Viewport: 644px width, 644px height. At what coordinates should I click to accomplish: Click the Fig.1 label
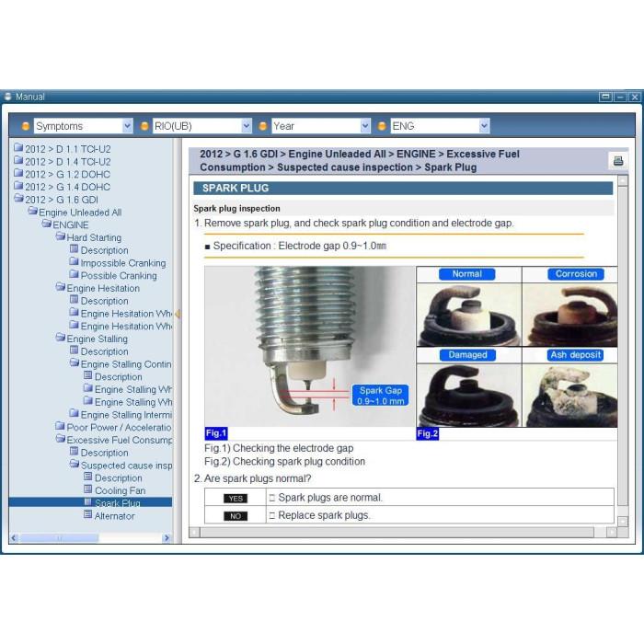coord(216,433)
